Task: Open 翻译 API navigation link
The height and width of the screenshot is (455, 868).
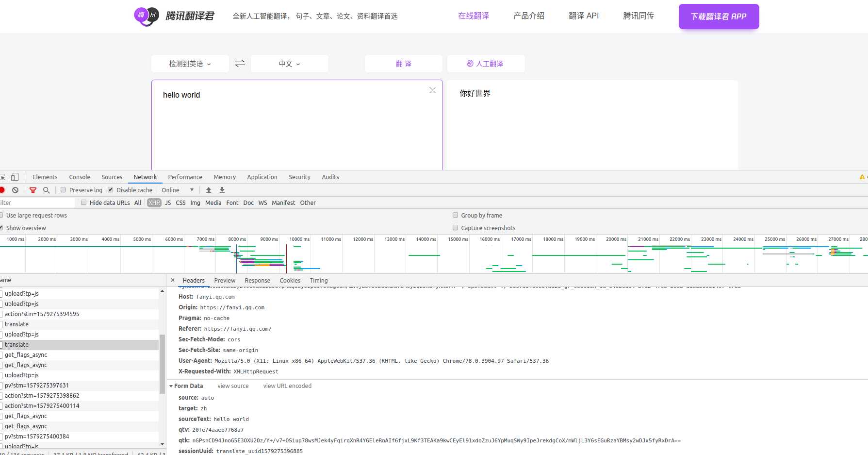Action: coord(584,16)
